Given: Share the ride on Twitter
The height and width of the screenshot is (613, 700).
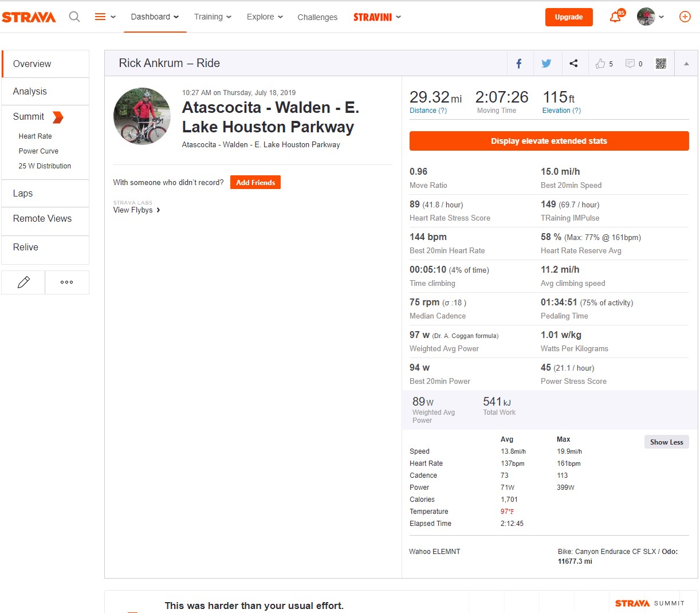Looking at the screenshot, I should [546, 64].
